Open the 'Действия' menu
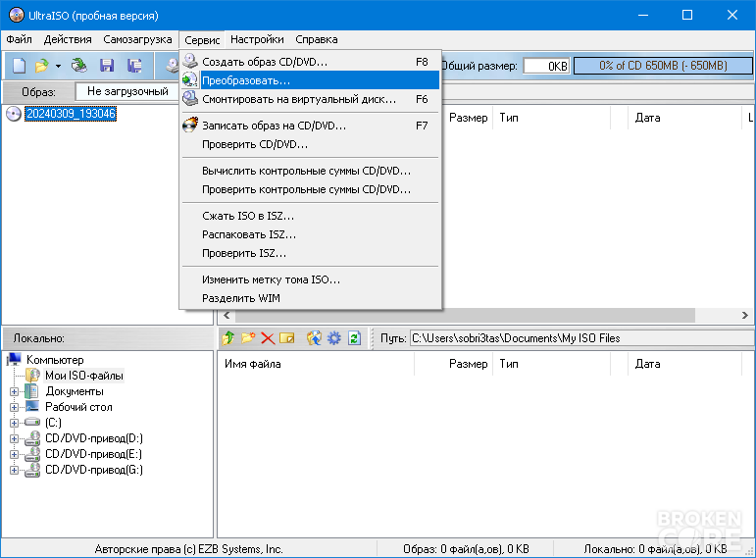This screenshot has width=756, height=558. coord(68,39)
